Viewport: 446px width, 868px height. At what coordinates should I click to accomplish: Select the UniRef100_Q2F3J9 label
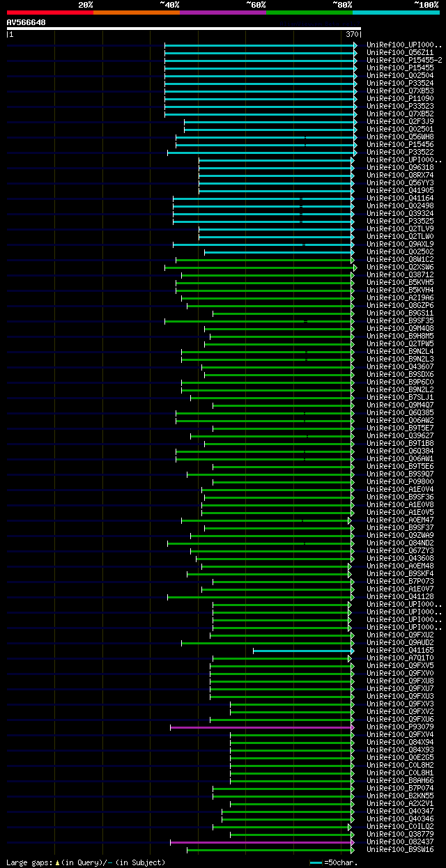pos(400,121)
